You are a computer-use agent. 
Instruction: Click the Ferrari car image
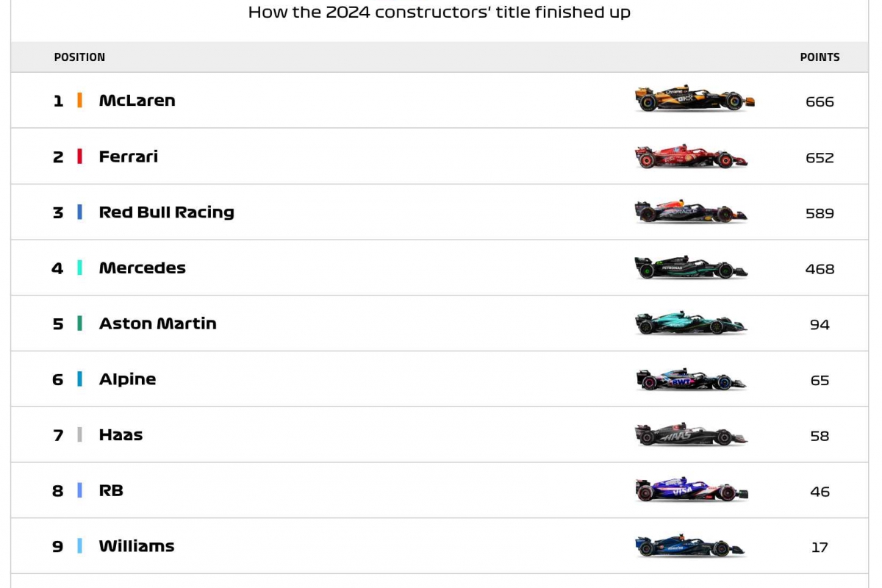tap(691, 156)
